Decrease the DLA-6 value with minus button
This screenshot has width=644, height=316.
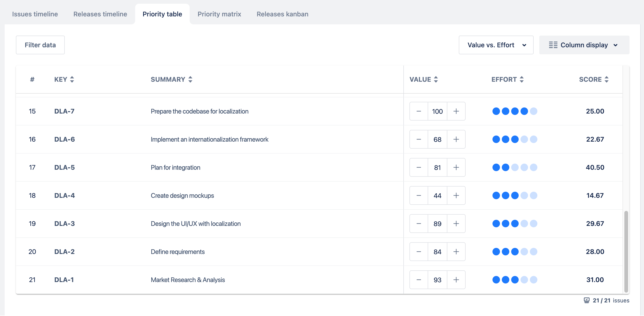coord(419,139)
